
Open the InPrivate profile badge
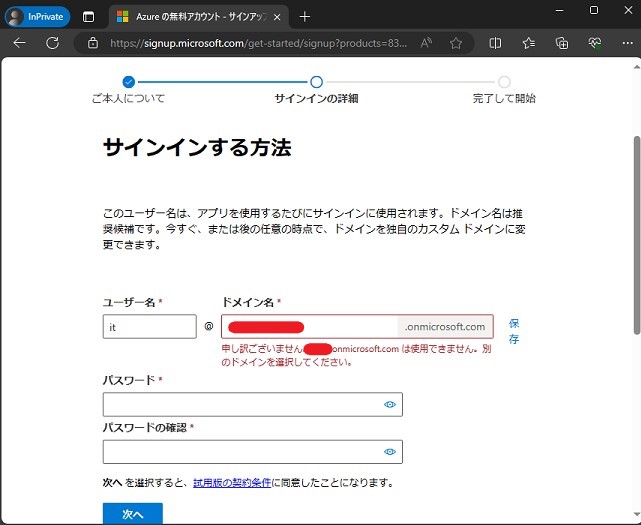(38, 17)
